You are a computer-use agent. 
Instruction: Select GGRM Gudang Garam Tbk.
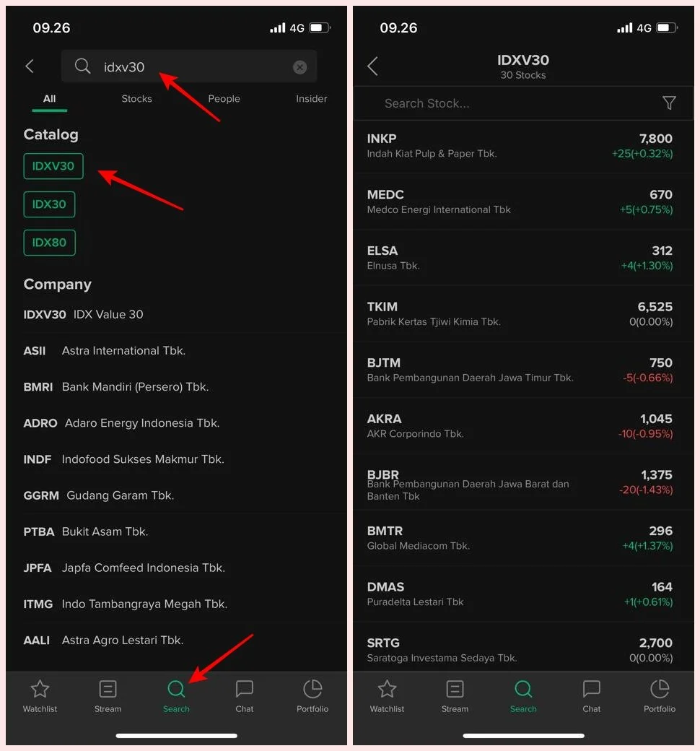pos(176,495)
